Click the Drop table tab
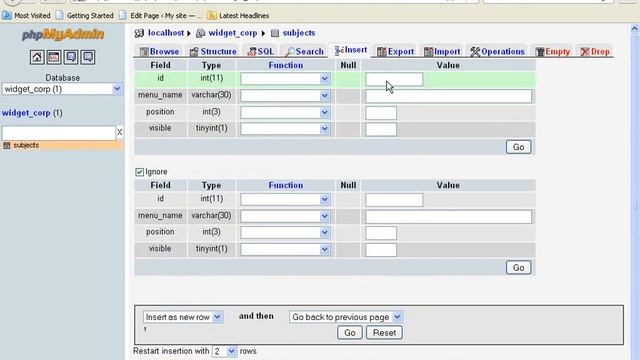 point(595,51)
